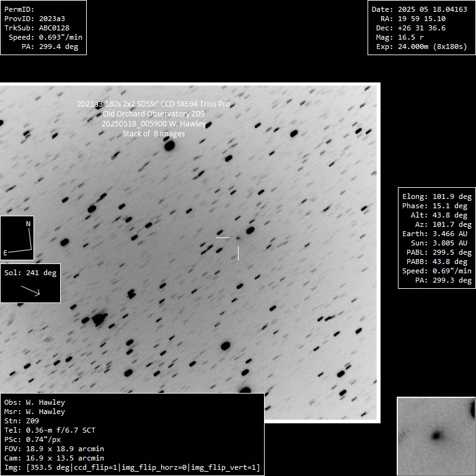Click the solar direction arrow under Sol: 241 deg
The image size is (476, 476).
pos(30,290)
